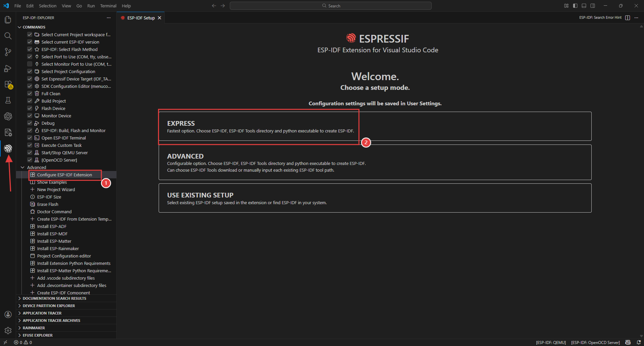Image resolution: width=644 pixels, height=346 pixels.
Task: Click the notifications bell in status bar
Action: 639,342
